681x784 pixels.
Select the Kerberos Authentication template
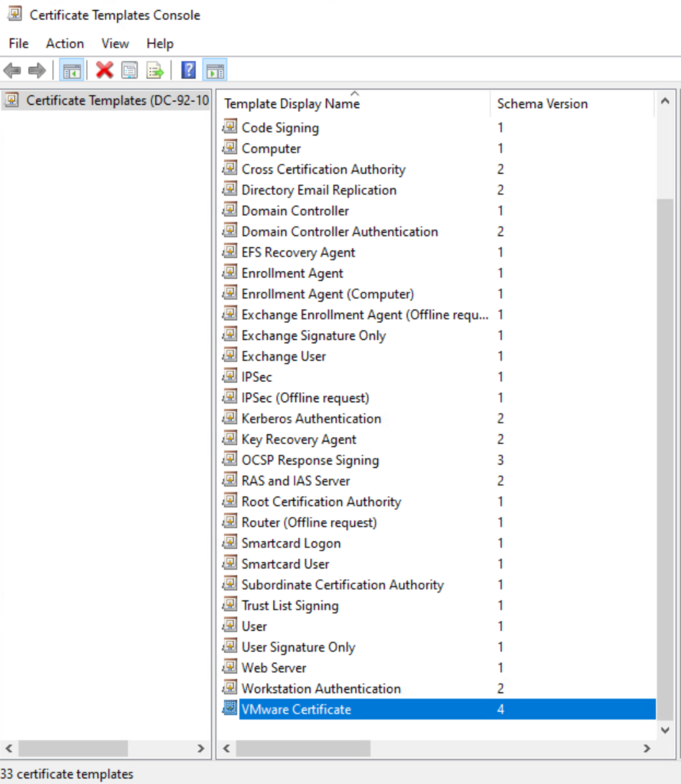311,419
